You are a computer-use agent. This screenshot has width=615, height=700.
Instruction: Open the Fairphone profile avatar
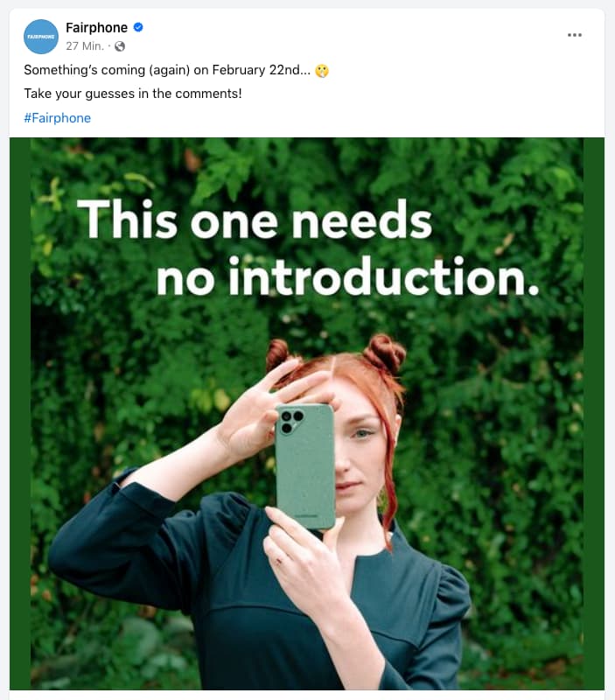[x=40, y=37]
